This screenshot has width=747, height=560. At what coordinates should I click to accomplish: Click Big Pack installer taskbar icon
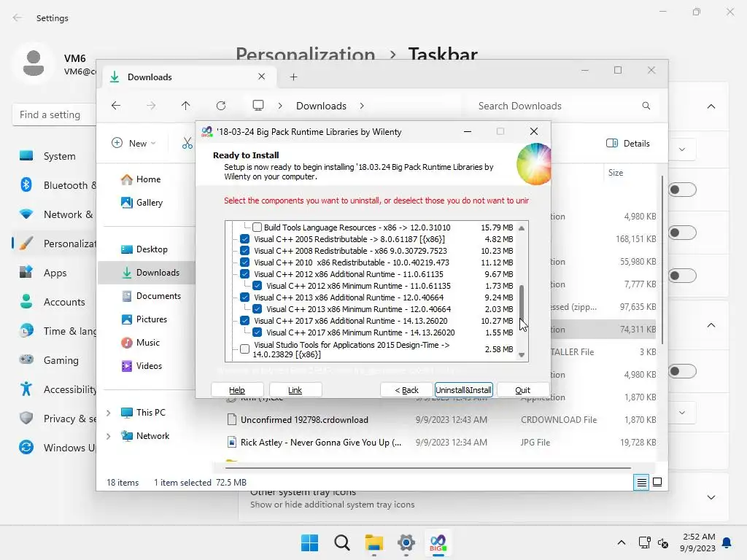(438, 542)
